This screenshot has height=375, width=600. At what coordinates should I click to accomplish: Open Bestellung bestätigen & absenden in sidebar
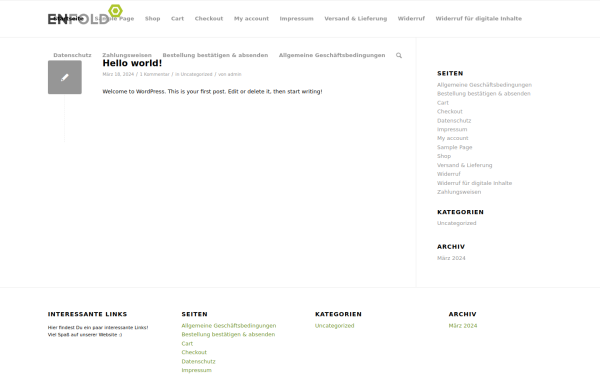click(x=484, y=94)
